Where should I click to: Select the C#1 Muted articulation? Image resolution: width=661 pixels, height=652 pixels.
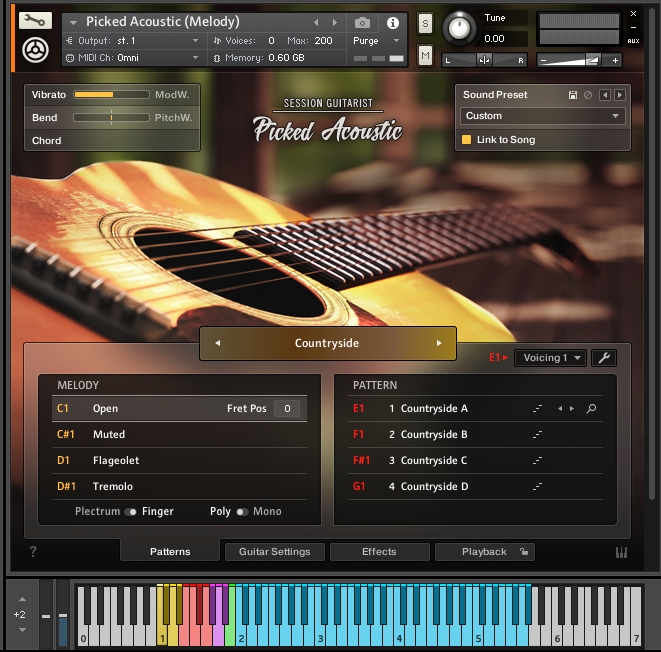pyautogui.click(x=179, y=435)
